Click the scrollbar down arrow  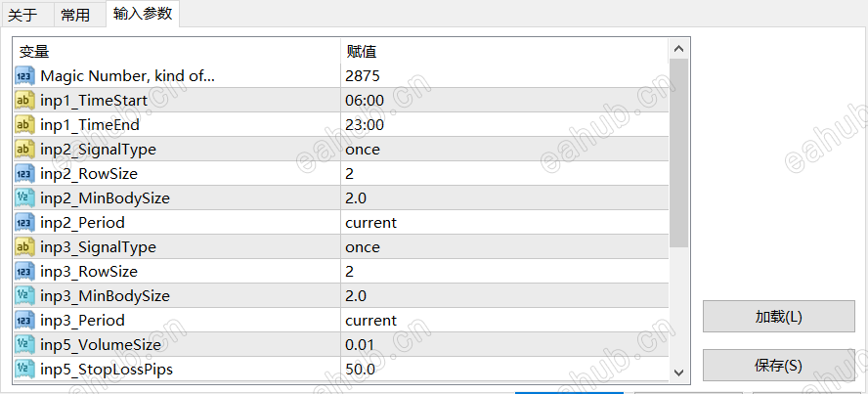pos(679,372)
